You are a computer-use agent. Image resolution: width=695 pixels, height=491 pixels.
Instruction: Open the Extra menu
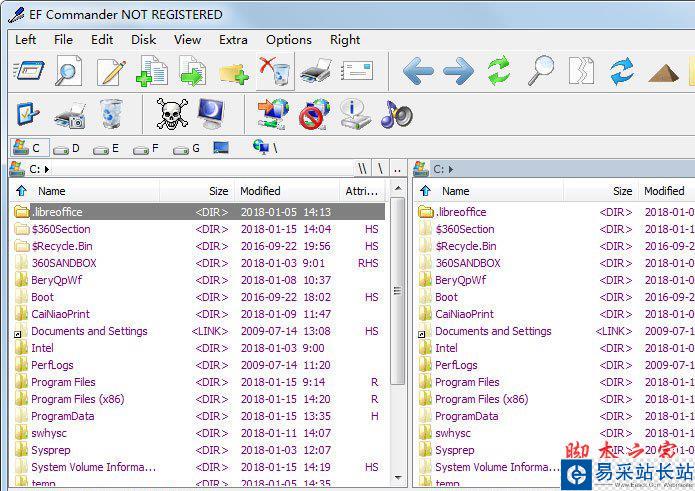click(x=233, y=39)
